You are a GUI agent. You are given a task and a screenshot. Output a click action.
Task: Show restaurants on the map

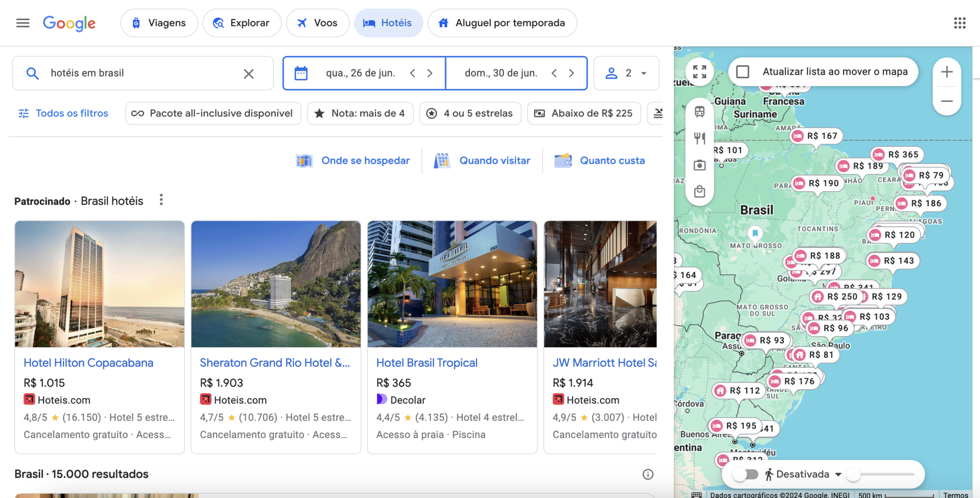[x=700, y=139]
